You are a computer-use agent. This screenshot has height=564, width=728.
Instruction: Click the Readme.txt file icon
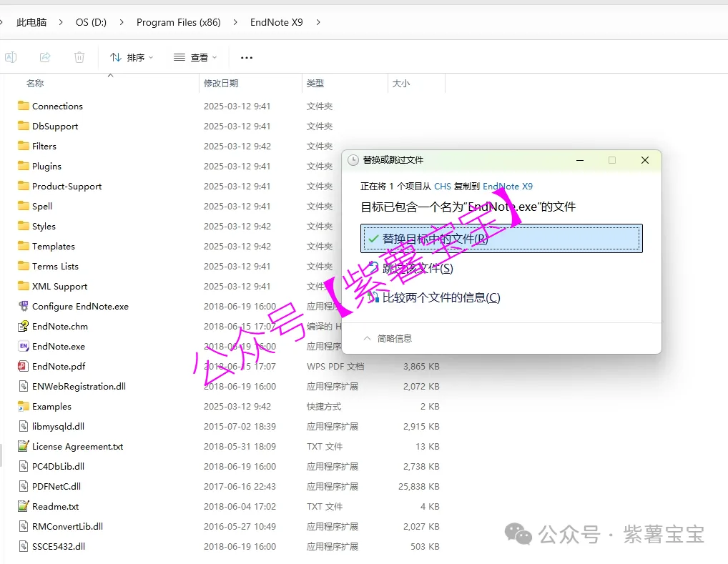coord(23,506)
